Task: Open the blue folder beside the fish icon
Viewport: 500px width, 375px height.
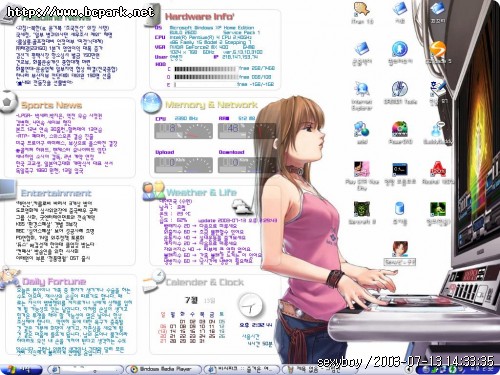Action: (400, 9)
